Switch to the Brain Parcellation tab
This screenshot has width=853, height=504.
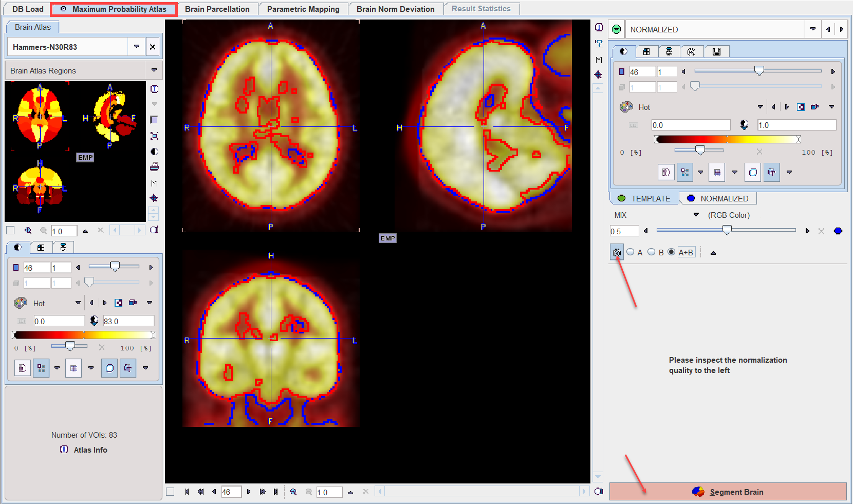pyautogui.click(x=217, y=9)
